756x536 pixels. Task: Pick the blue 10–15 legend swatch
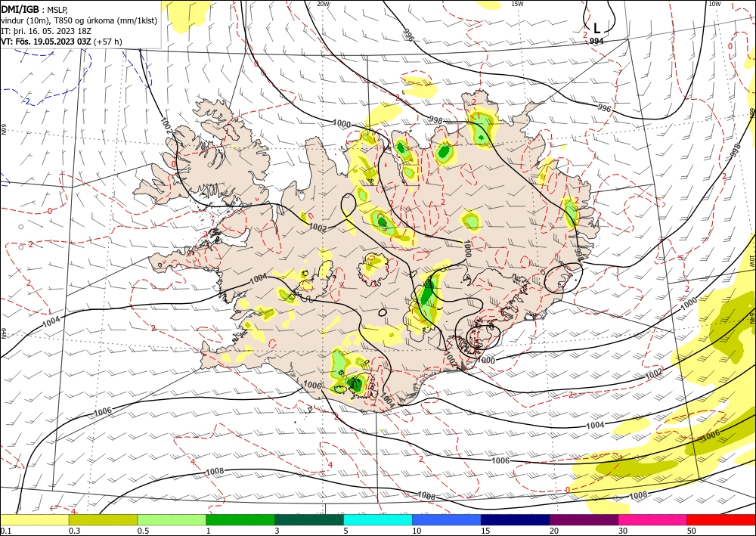tap(447, 519)
